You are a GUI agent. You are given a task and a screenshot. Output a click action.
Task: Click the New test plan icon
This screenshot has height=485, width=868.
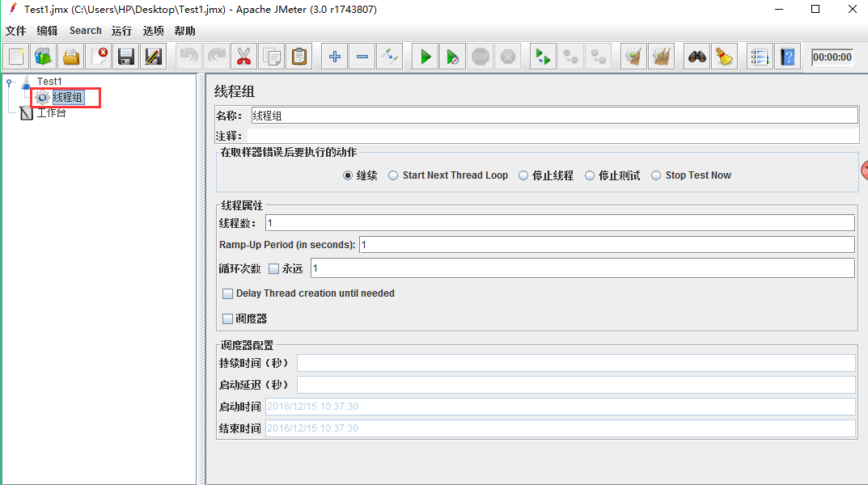(16, 57)
